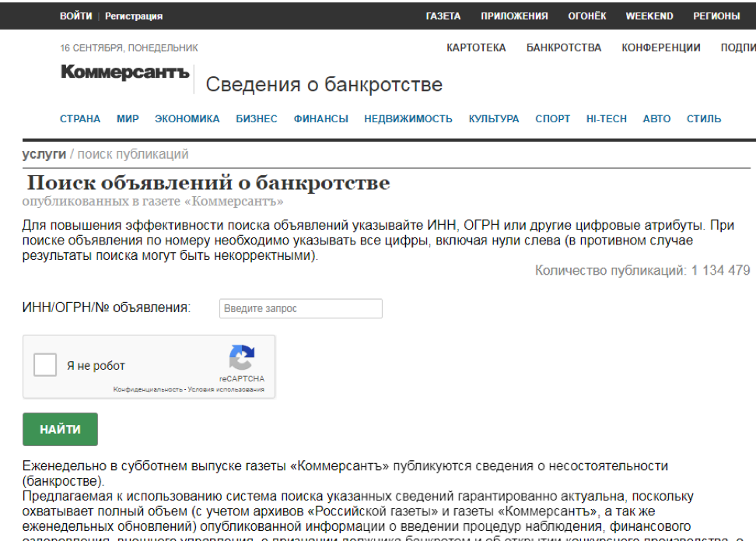Select the ФИНАНСЫ category
This screenshot has height=541, width=756.
click(x=321, y=119)
